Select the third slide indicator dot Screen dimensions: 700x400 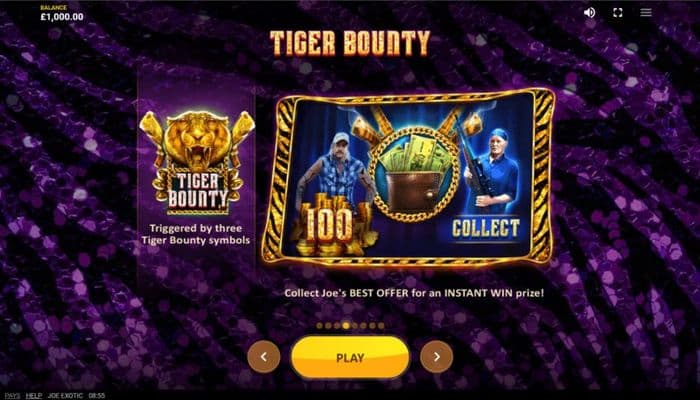pyautogui.click(x=337, y=325)
